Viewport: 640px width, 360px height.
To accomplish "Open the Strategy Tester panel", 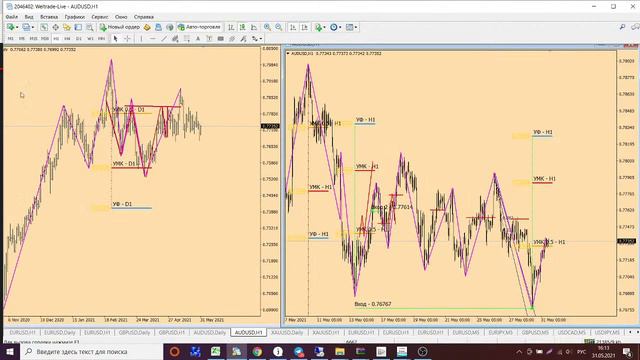I will 89,27.
